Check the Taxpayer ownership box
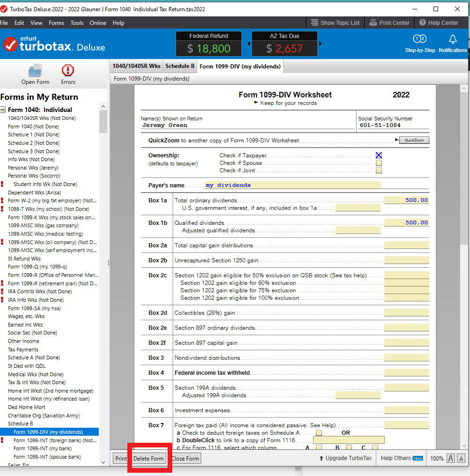The image size is (470, 476). [x=379, y=155]
